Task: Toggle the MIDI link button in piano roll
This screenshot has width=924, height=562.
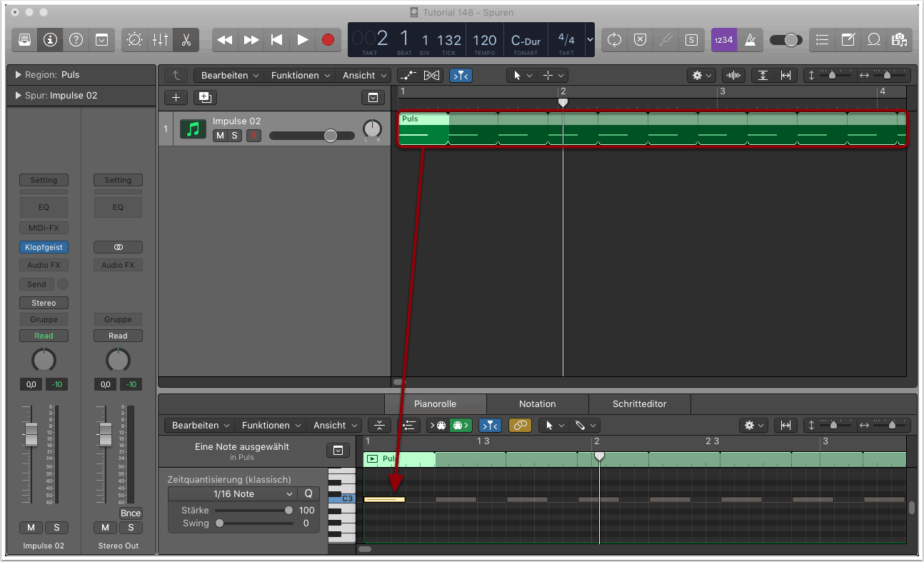Action: point(520,425)
